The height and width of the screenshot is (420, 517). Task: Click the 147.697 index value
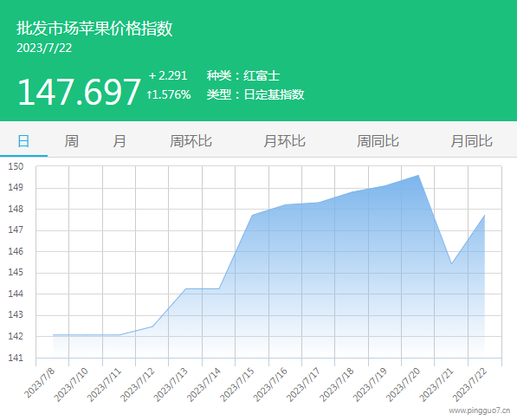tap(79, 91)
